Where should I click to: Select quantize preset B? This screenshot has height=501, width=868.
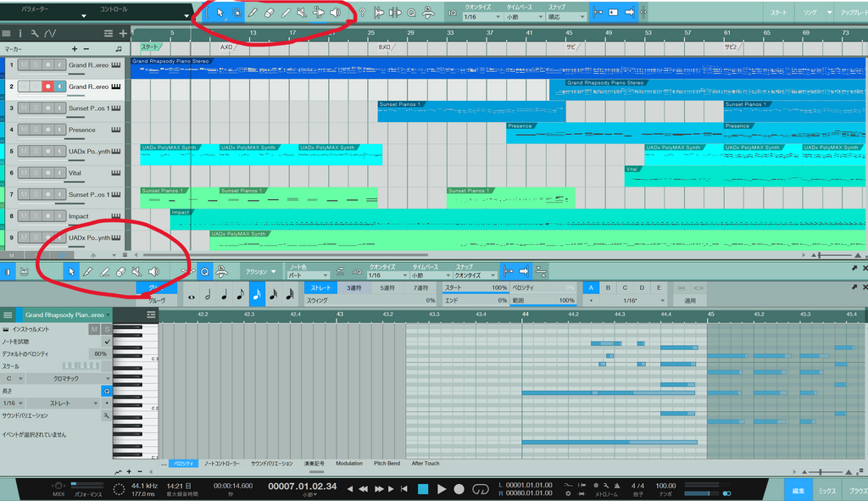tap(608, 288)
